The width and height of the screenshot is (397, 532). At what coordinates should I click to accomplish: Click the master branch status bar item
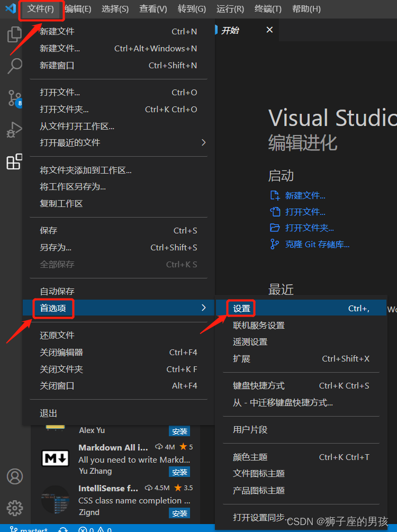point(29,529)
